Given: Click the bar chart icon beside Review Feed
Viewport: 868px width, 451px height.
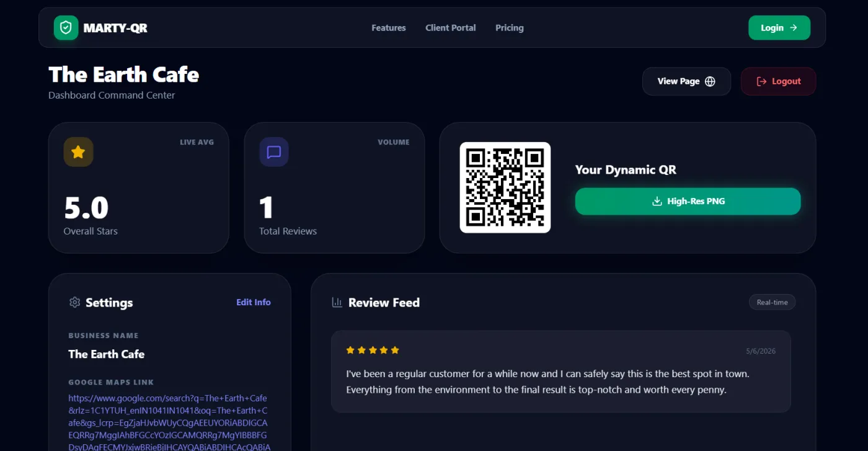Looking at the screenshot, I should click(x=337, y=302).
